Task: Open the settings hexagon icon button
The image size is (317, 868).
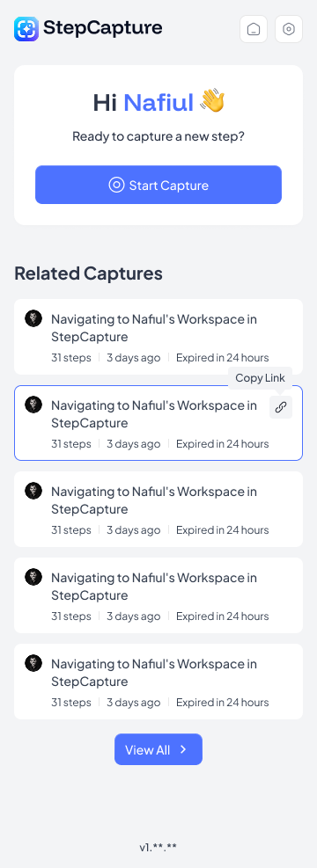Action: click(289, 29)
